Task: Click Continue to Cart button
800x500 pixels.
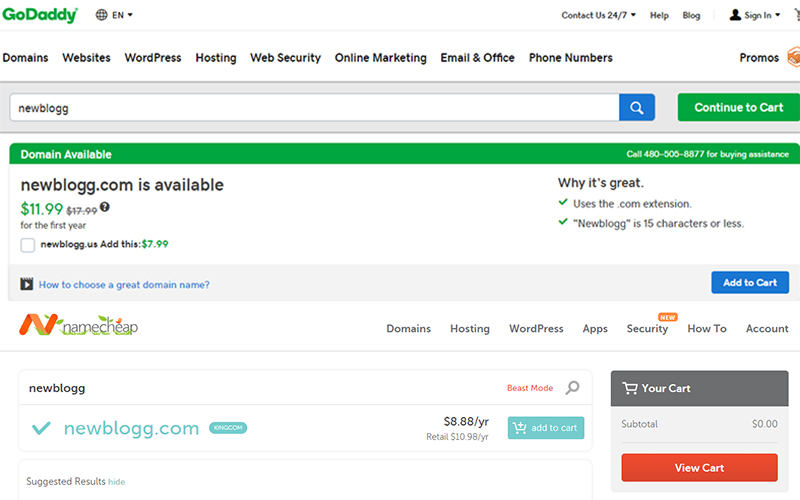Action: pyautogui.click(x=738, y=107)
